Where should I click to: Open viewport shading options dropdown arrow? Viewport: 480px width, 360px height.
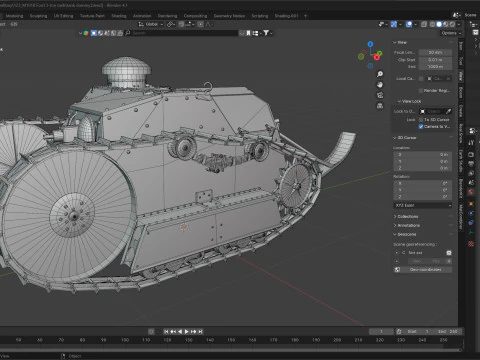[x=459, y=24]
